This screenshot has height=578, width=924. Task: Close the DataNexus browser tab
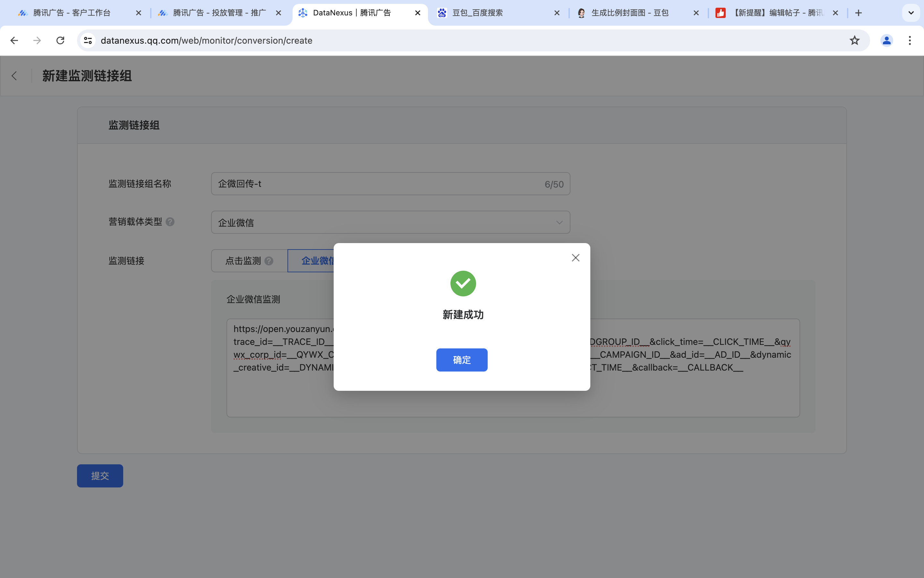pos(418,13)
